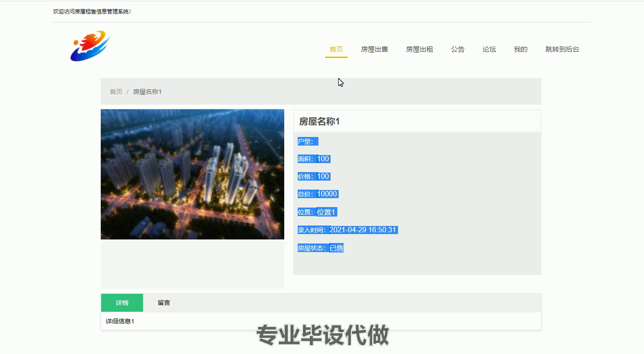Viewport: 644px width, 354px height.
Task: Click the site logo in the header
Action: (x=90, y=46)
